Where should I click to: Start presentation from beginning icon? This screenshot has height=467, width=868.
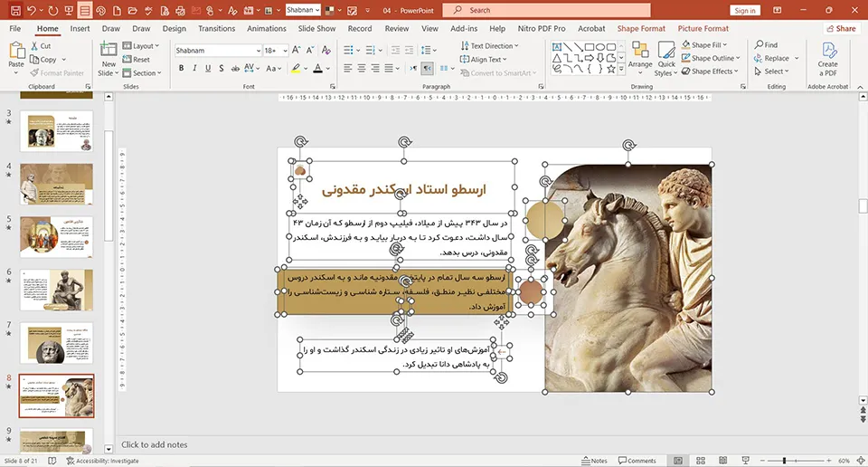point(69,10)
